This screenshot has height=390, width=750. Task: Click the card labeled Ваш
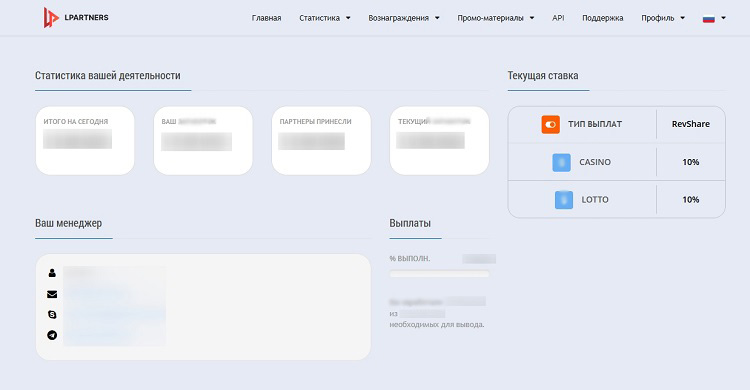point(203,141)
